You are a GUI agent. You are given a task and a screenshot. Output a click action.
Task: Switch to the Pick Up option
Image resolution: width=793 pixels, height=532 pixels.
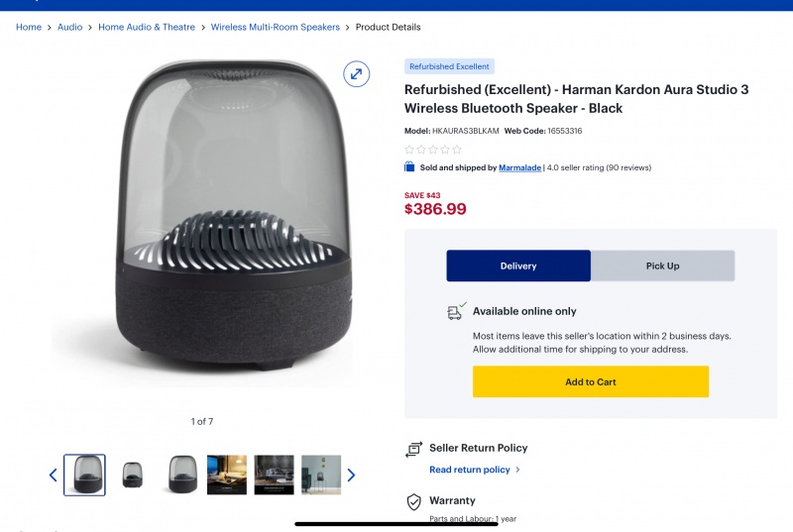pos(662,266)
